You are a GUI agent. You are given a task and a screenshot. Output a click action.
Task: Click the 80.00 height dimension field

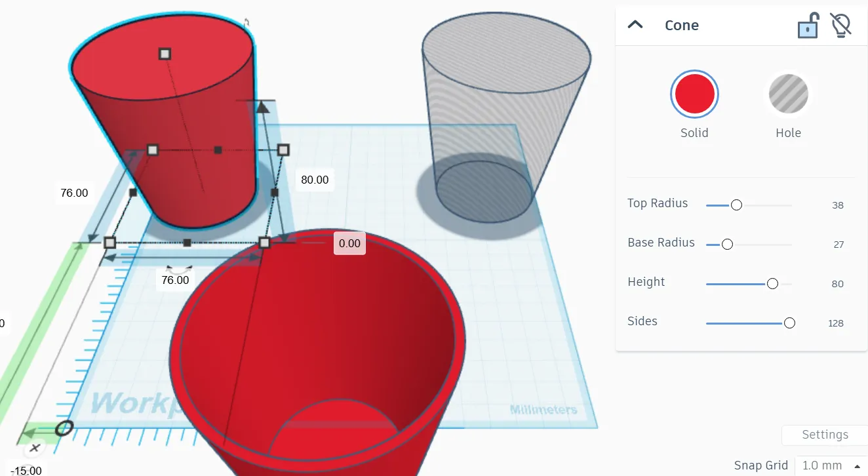tap(315, 180)
